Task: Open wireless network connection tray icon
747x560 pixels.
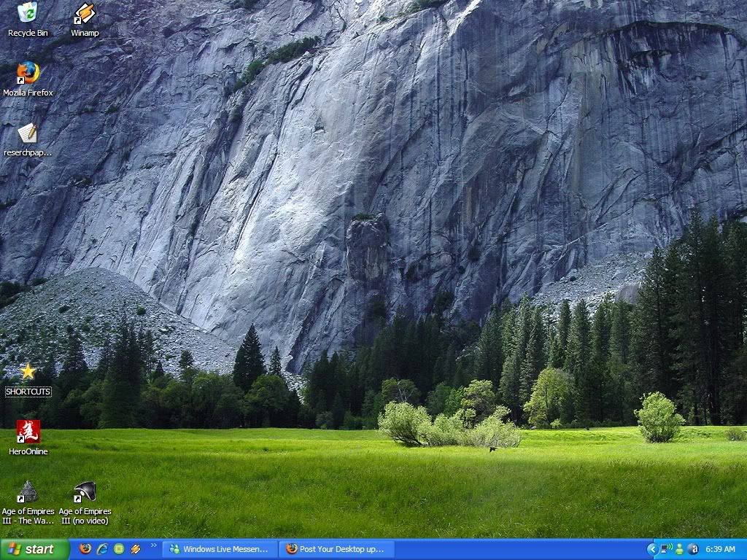Action: pyautogui.click(x=665, y=549)
